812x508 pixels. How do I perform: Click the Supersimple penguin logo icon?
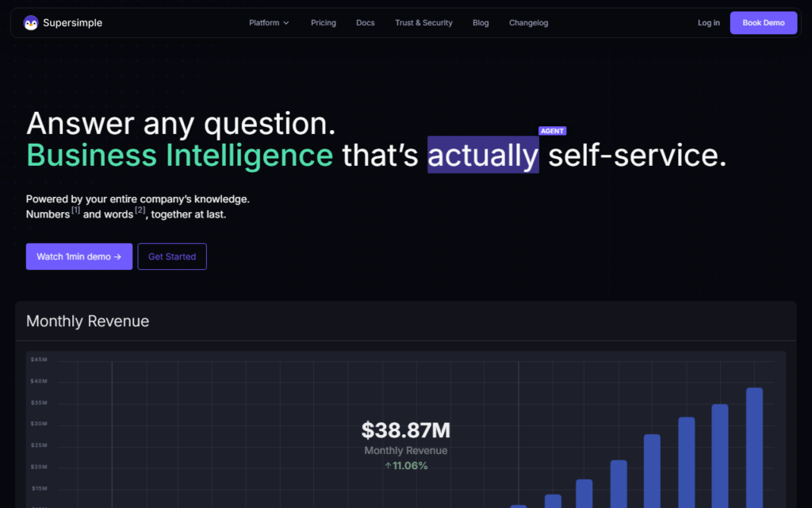tap(31, 23)
